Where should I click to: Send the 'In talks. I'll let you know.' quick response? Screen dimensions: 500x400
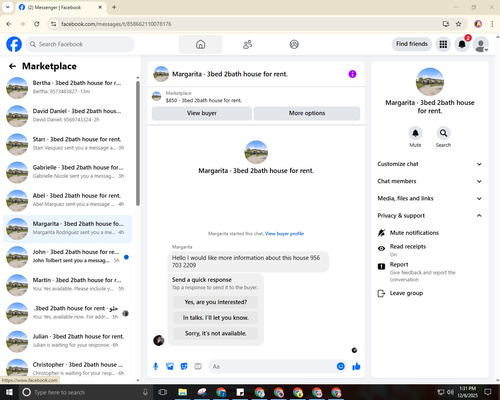coord(216,318)
